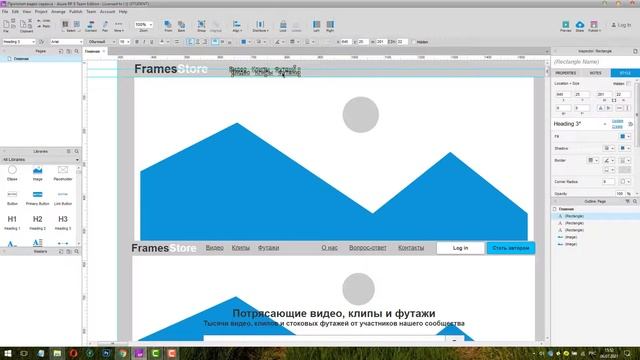Click the Log In account icon
This screenshot has height=360, width=640.
click(x=621, y=25)
